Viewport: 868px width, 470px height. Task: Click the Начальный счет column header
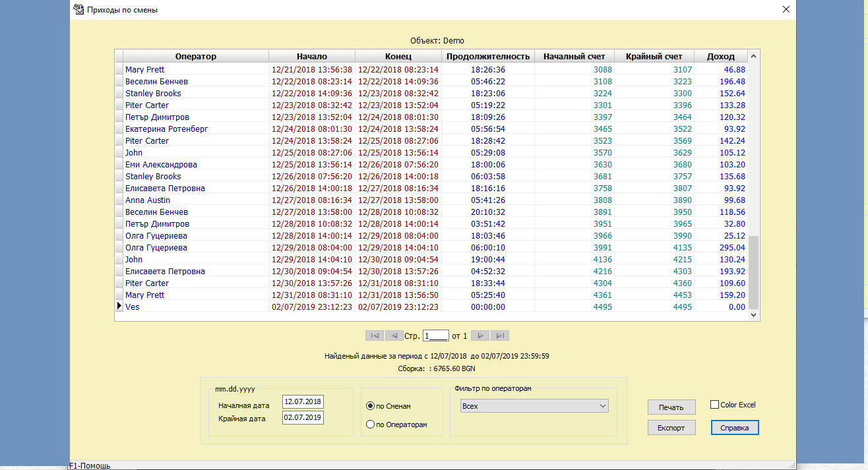tap(574, 57)
